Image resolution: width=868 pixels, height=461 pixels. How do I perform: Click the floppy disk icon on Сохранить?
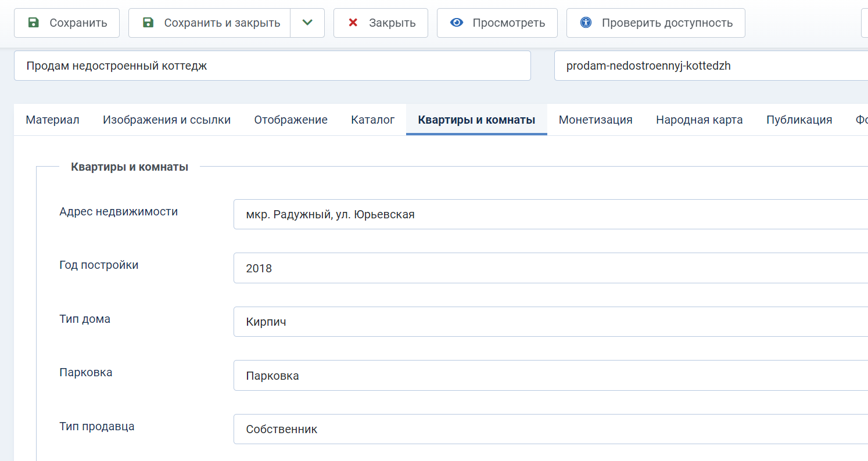[34, 23]
